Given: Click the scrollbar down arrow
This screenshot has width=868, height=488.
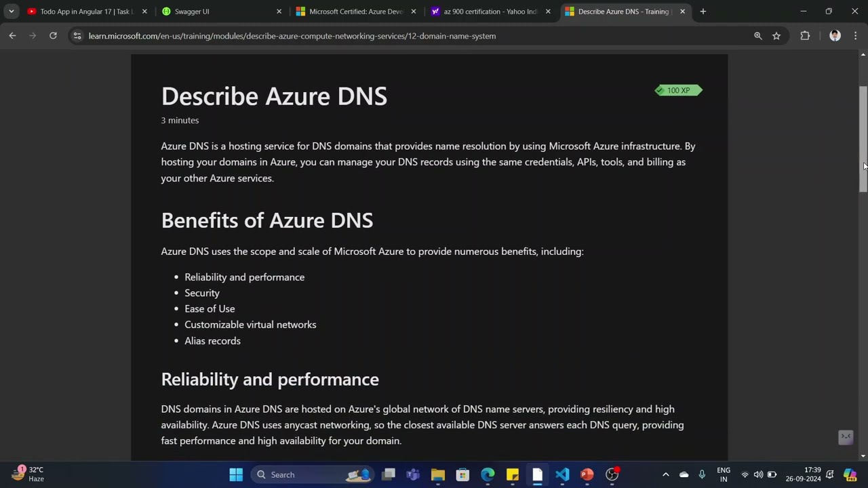Looking at the screenshot, I should (863, 456).
